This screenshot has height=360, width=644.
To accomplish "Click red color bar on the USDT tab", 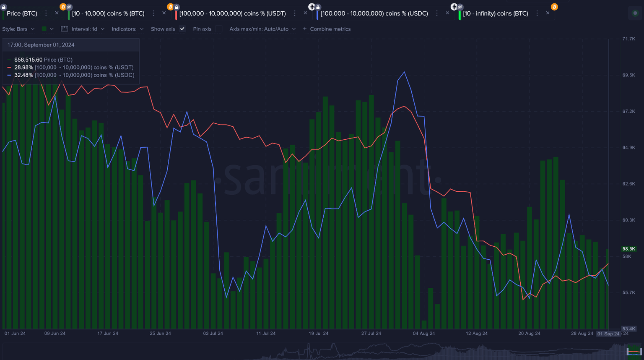I will point(176,15).
